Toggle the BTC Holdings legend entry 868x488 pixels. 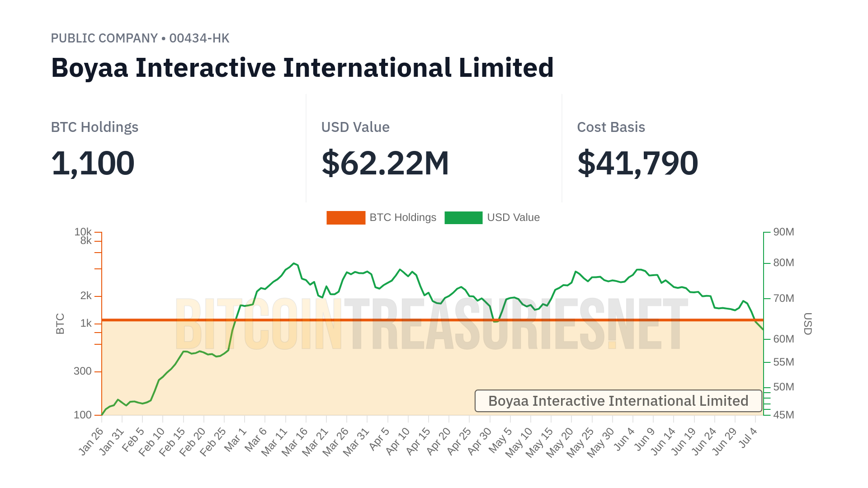point(402,218)
